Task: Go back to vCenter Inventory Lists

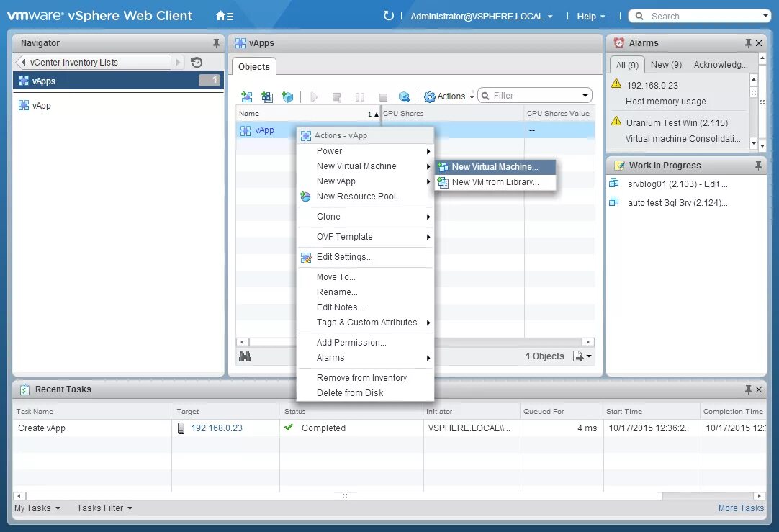Action: (x=94, y=62)
